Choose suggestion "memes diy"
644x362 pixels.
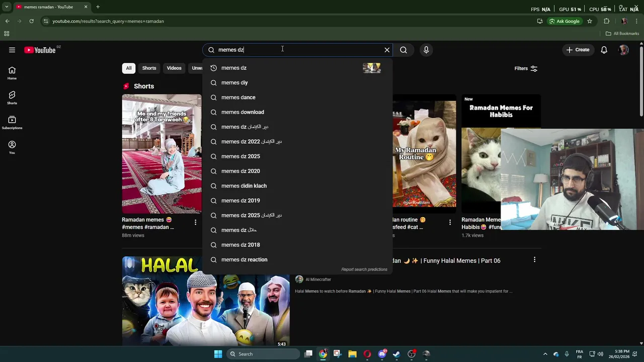click(297, 82)
